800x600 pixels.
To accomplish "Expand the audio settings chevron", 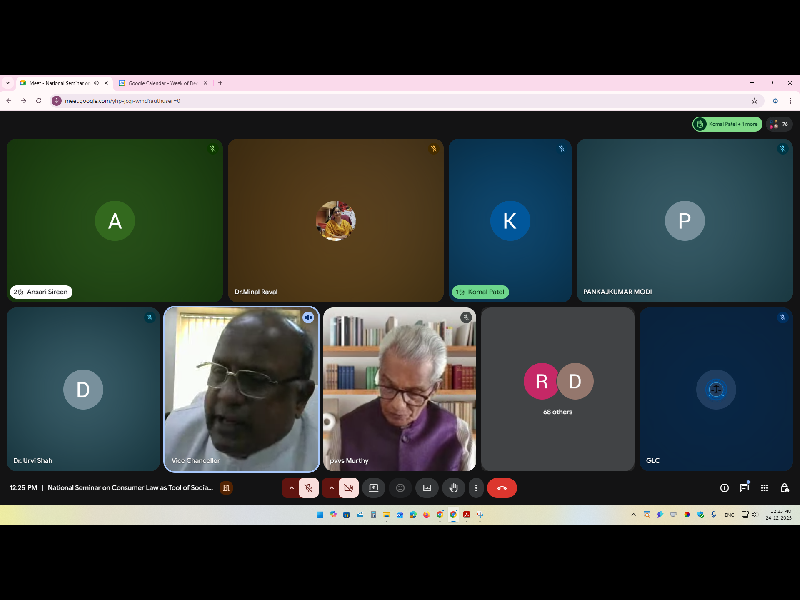I will pos(291,488).
